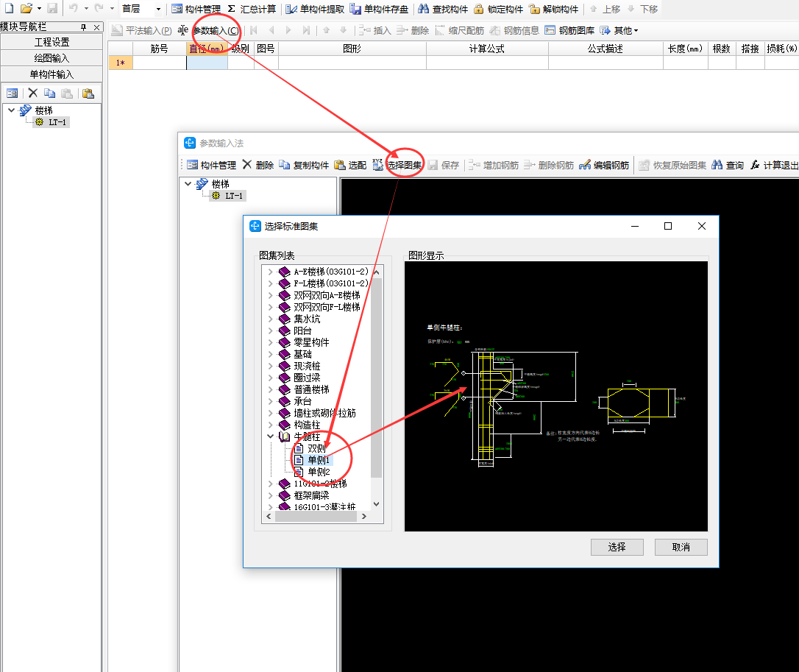Click component list icon in left panel toolbar
This screenshot has width=799, height=672.
tap(13, 93)
